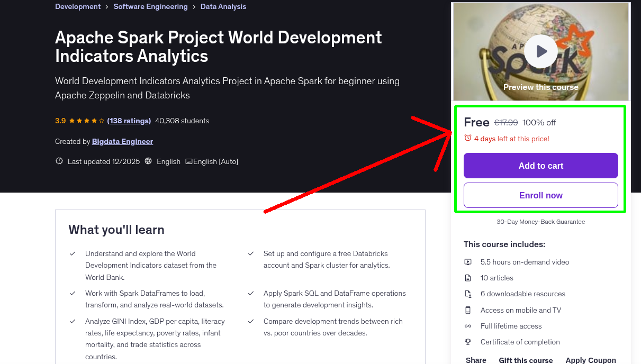Open the Software Engineering category
This screenshot has width=641, height=364.
[150, 6]
